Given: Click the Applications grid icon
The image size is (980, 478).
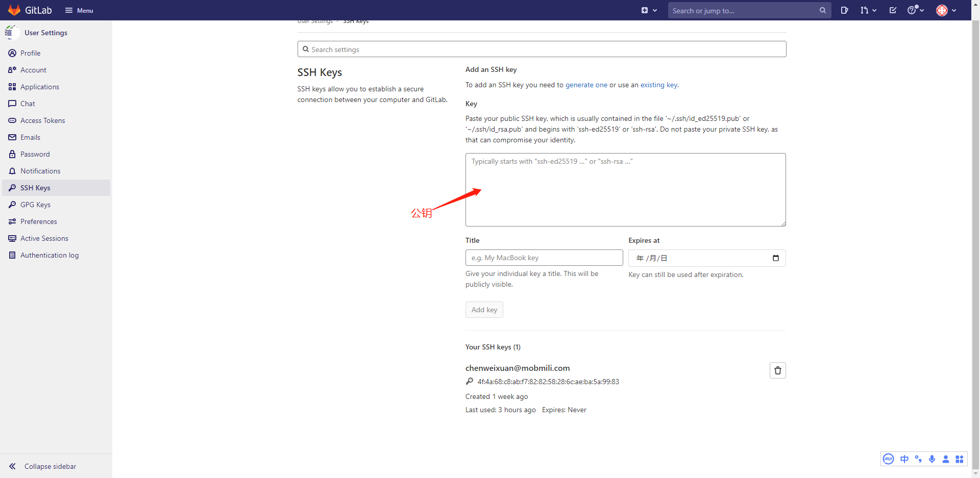Looking at the screenshot, I should (x=12, y=87).
